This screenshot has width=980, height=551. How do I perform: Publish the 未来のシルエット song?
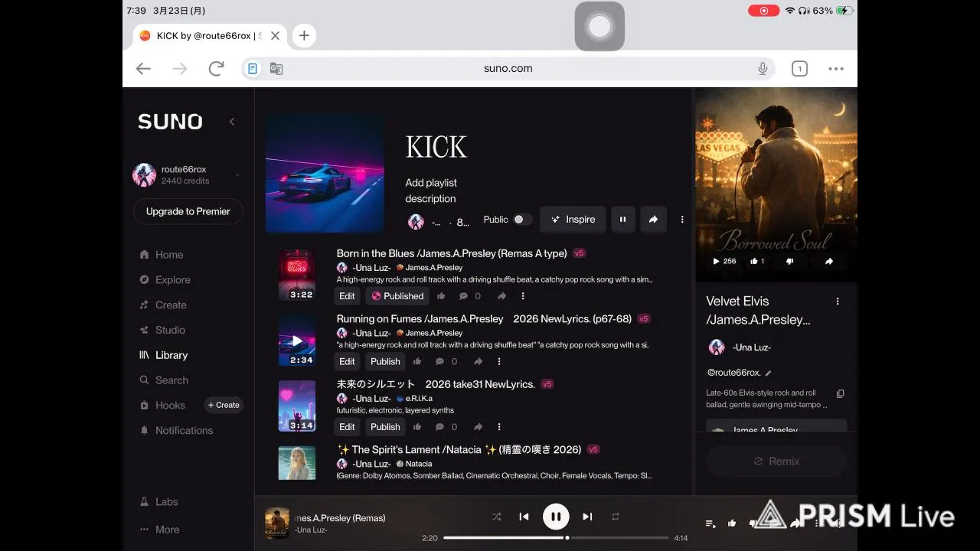coord(385,427)
